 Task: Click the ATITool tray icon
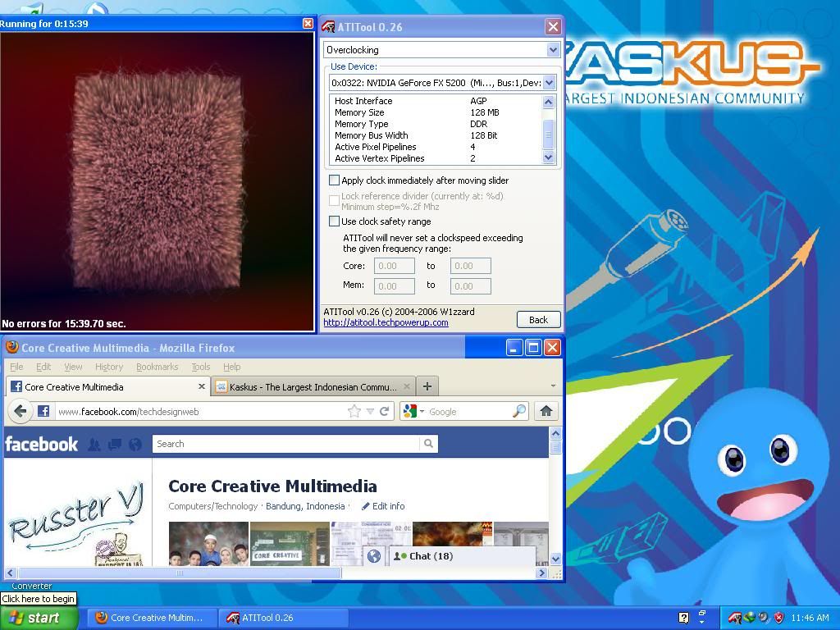click(x=735, y=618)
